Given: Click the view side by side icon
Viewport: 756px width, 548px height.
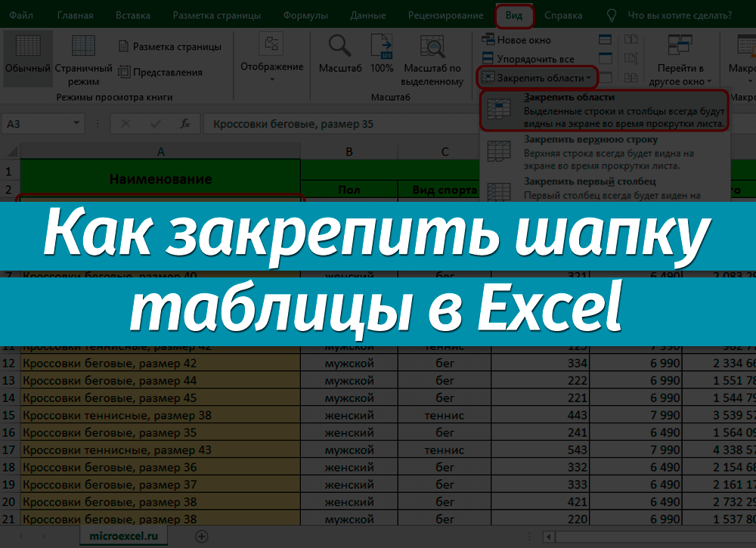Looking at the screenshot, I should (631, 39).
